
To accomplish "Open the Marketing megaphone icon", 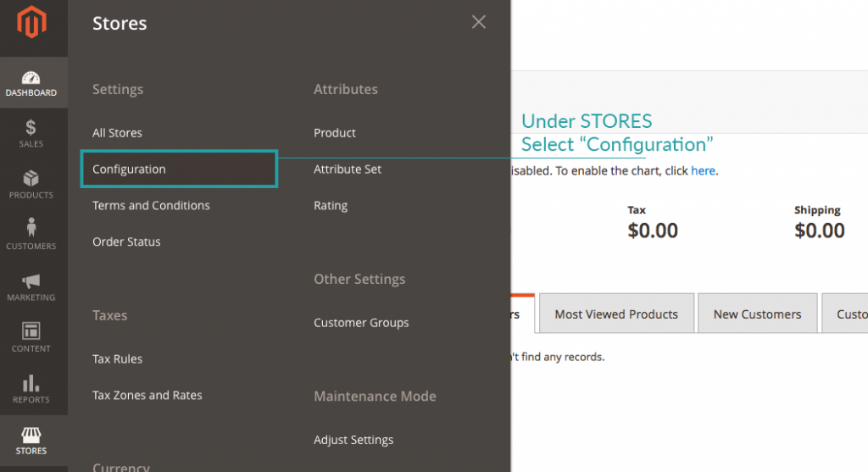I will coord(31,281).
